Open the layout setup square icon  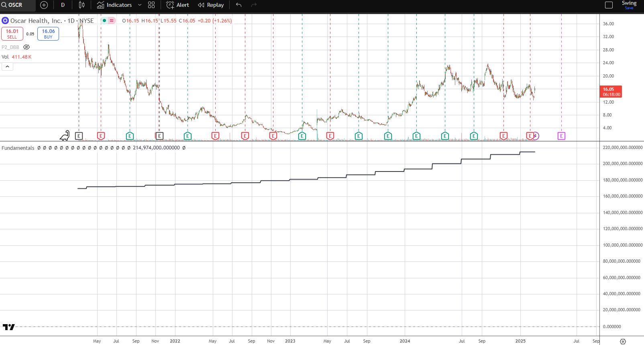[609, 5]
